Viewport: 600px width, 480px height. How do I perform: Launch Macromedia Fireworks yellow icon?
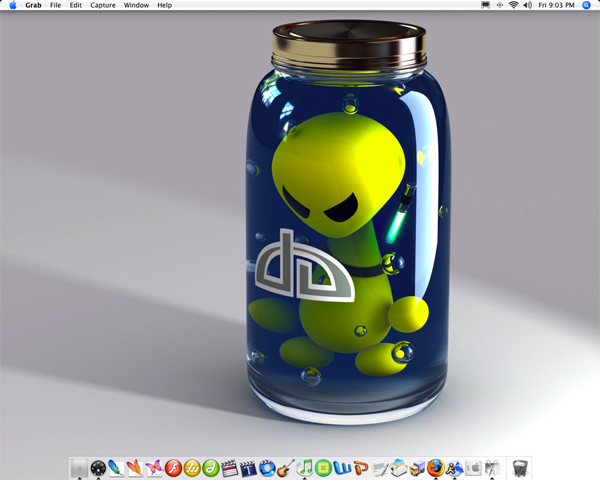pyautogui.click(x=192, y=468)
